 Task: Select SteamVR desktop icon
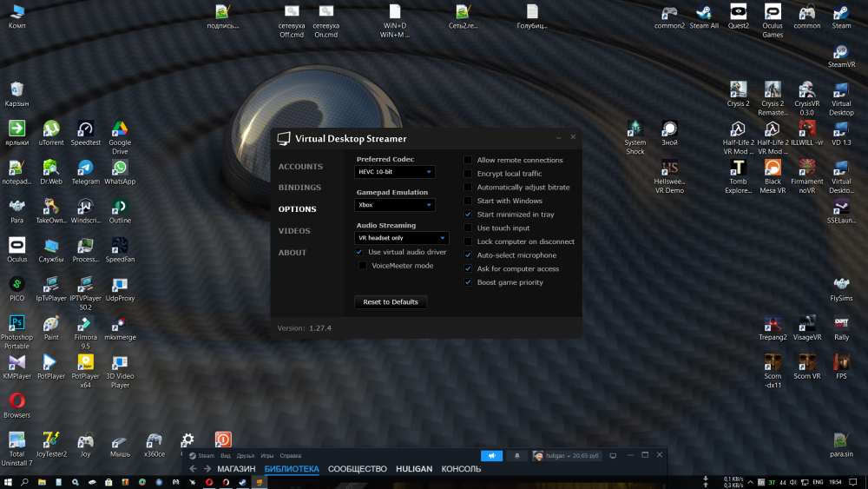(841, 56)
